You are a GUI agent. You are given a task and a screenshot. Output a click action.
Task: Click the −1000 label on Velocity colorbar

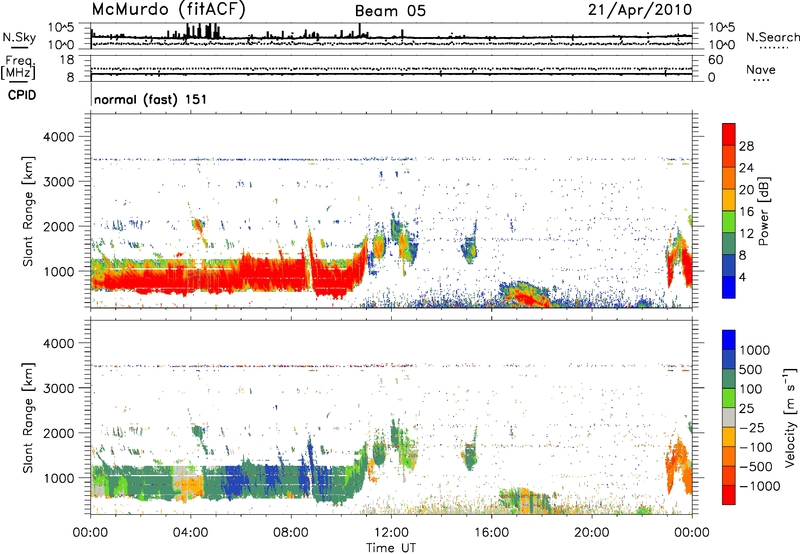tap(760, 486)
